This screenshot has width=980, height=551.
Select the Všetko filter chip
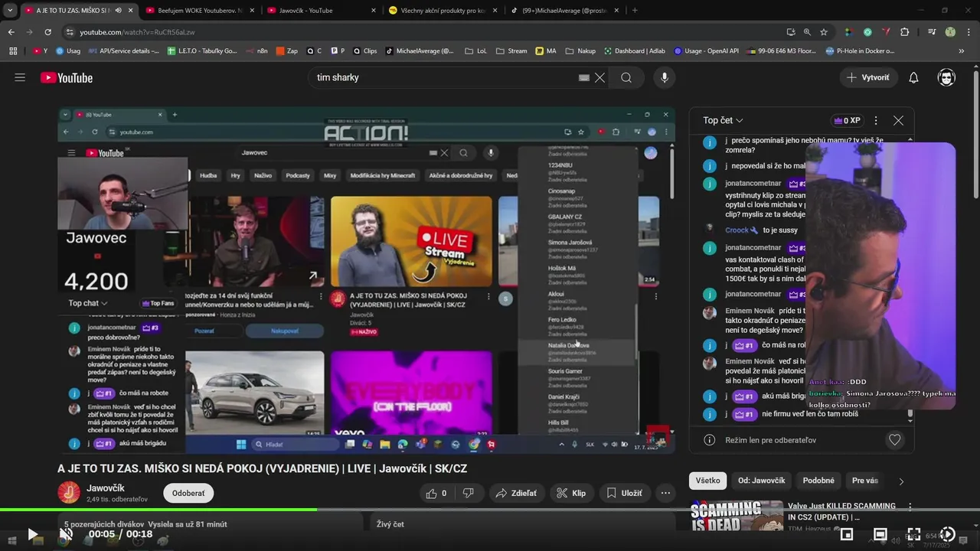tap(707, 481)
